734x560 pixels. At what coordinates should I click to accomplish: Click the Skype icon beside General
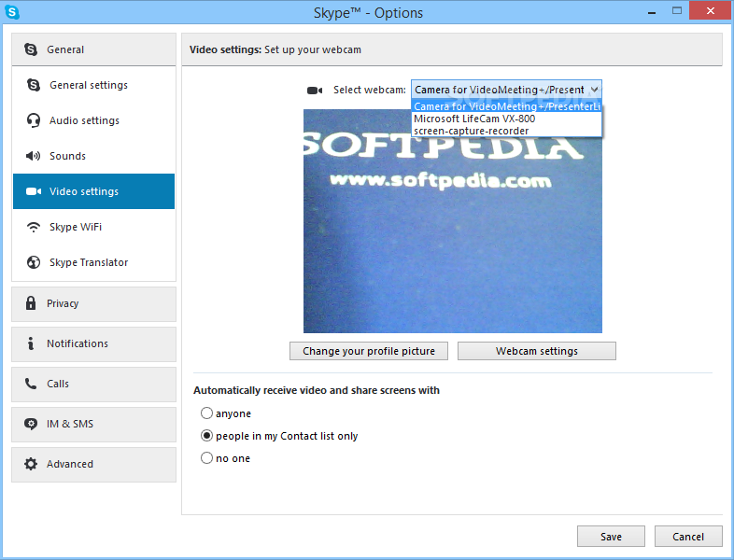click(31, 49)
